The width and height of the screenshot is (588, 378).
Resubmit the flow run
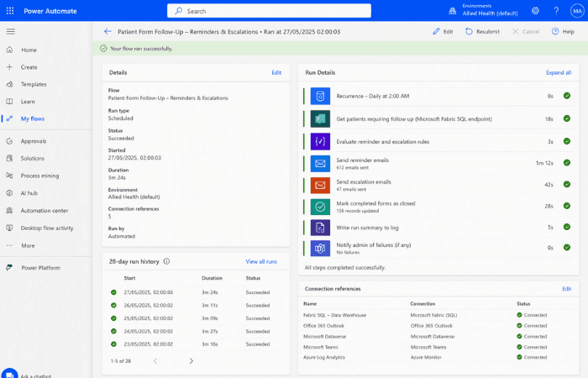483,32
